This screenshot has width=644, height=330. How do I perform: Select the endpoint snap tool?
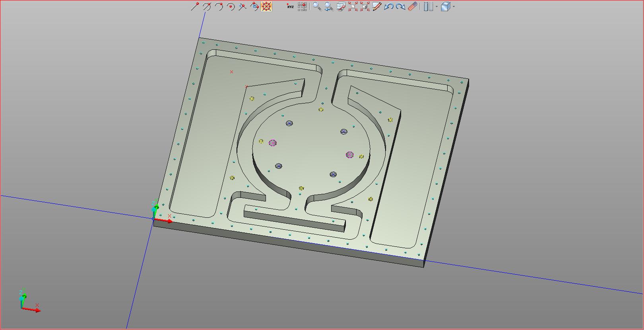[x=195, y=6]
